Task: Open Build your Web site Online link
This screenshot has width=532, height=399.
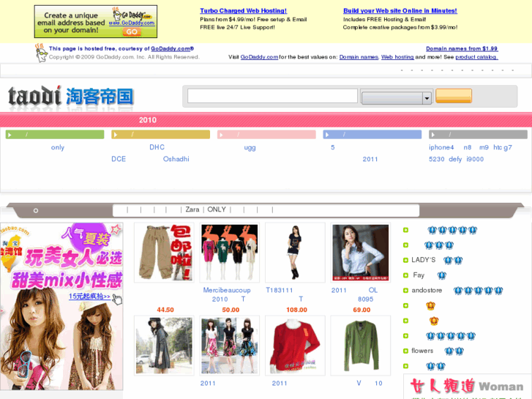Action: tap(400, 11)
